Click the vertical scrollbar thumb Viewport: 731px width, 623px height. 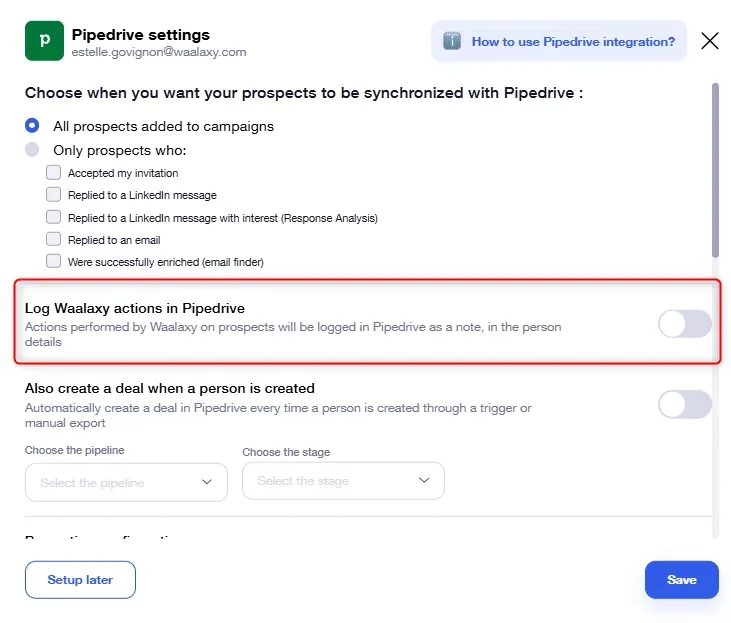(715, 170)
